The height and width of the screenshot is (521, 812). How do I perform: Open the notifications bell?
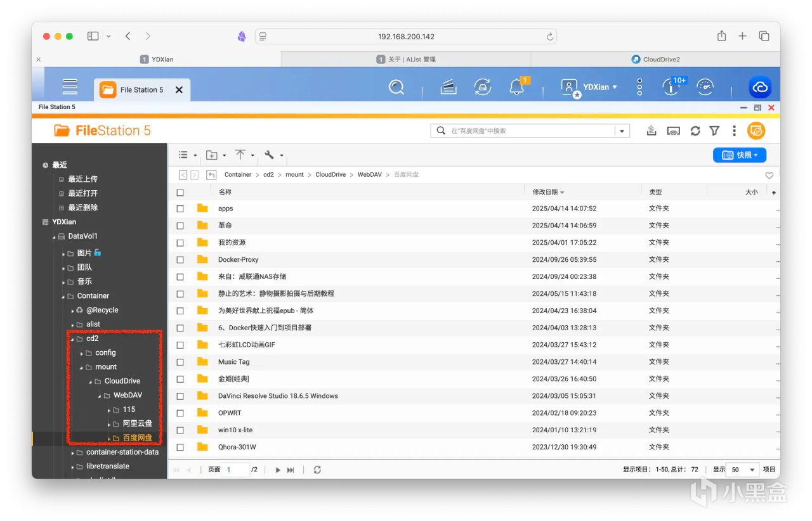[517, 87]
